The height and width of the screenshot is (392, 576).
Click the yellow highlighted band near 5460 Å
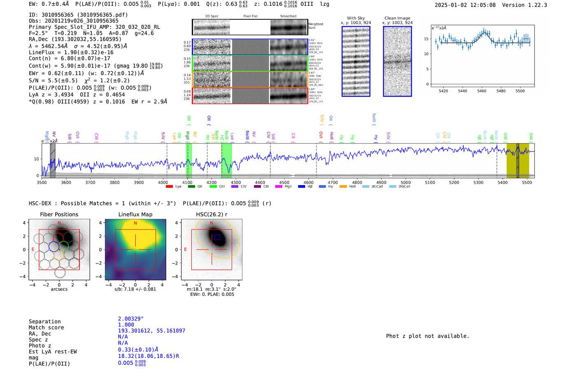pyautogui.click(x=518, y=160)
